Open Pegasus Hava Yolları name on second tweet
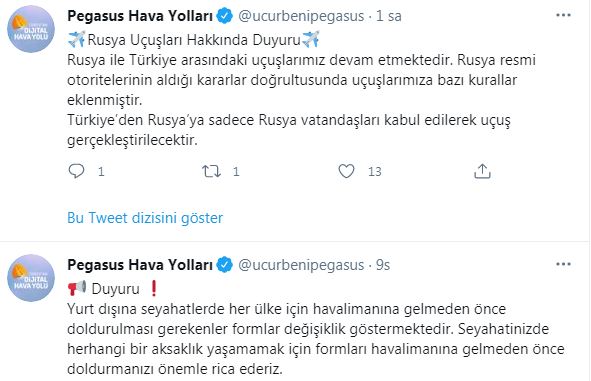591x381 pixels. [x=140, y=265]
